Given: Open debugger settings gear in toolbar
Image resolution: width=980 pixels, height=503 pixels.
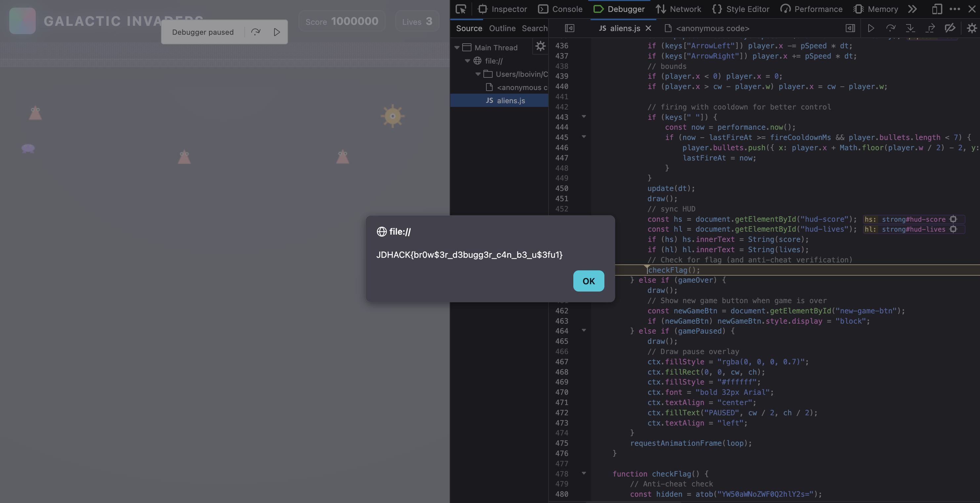Looking at the screenshot, I should point(972,28).
